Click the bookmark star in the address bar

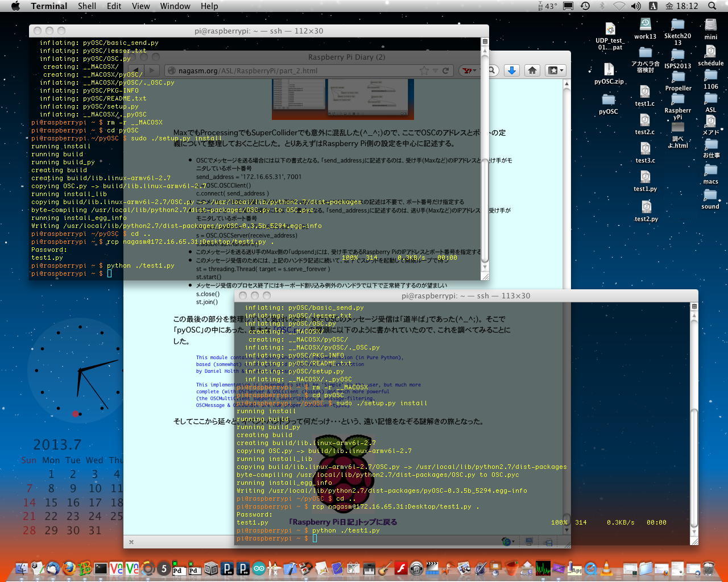(x=424, y=71)
